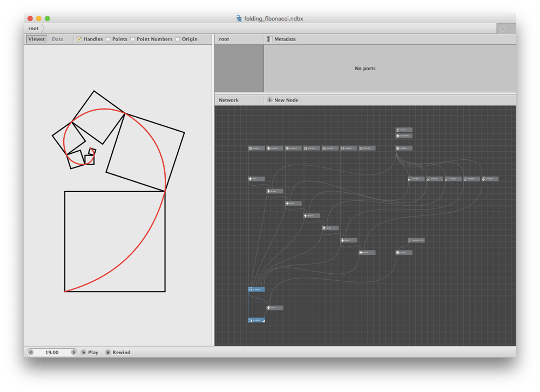Screen dimensions: 540x392
Task: Click the square button at the address bar's right end
Action: point(503,29)
